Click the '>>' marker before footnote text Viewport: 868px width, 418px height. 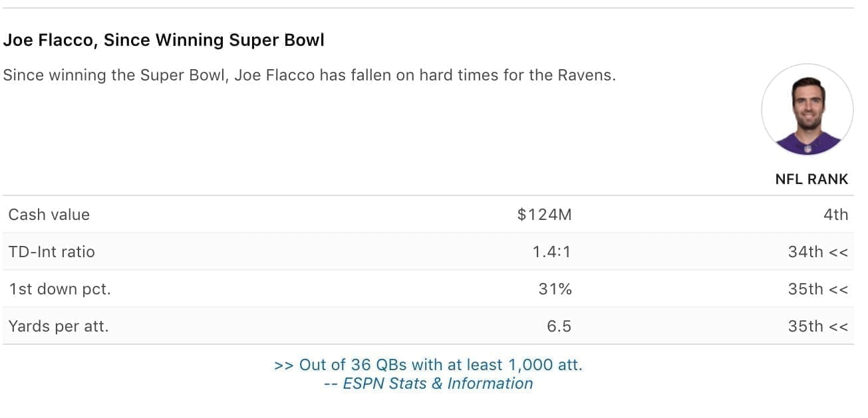pos(284,366)
